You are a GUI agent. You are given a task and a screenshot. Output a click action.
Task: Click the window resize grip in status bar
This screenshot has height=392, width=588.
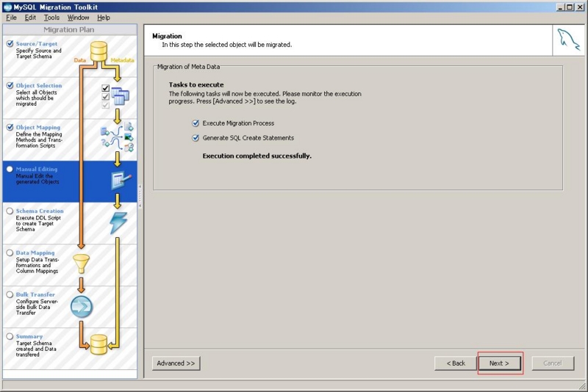tap(582, 385)
